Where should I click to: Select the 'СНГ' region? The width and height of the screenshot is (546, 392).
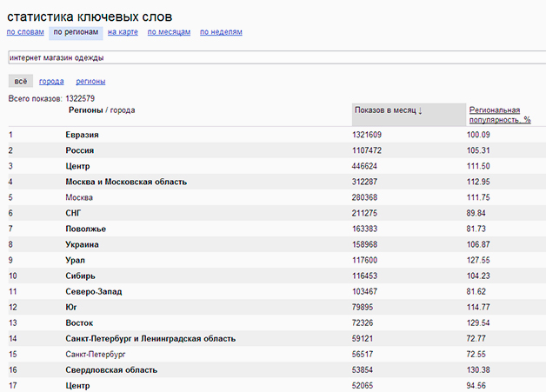pos(73,213)
